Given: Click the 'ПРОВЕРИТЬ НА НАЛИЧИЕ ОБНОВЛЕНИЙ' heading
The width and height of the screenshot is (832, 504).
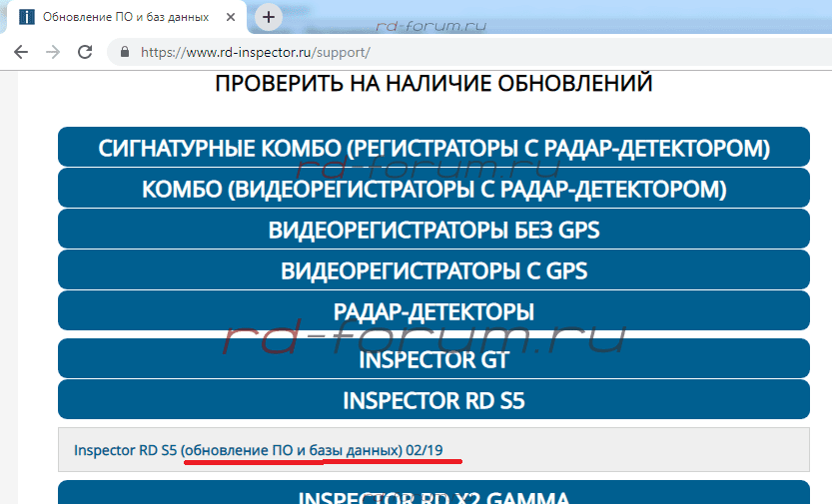Looking at the screenshot, I should click(433, 83).
